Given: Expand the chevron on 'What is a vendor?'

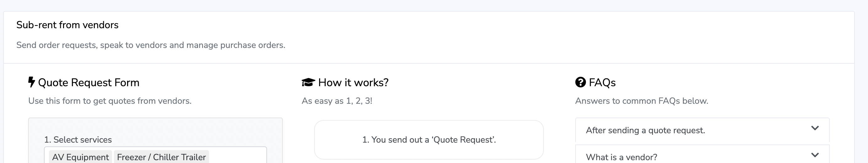Looking at the screenshot, I should 815,155.
